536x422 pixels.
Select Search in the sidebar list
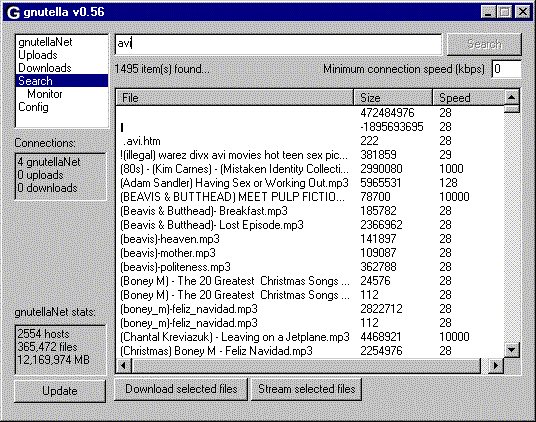[x=62, y=81]
